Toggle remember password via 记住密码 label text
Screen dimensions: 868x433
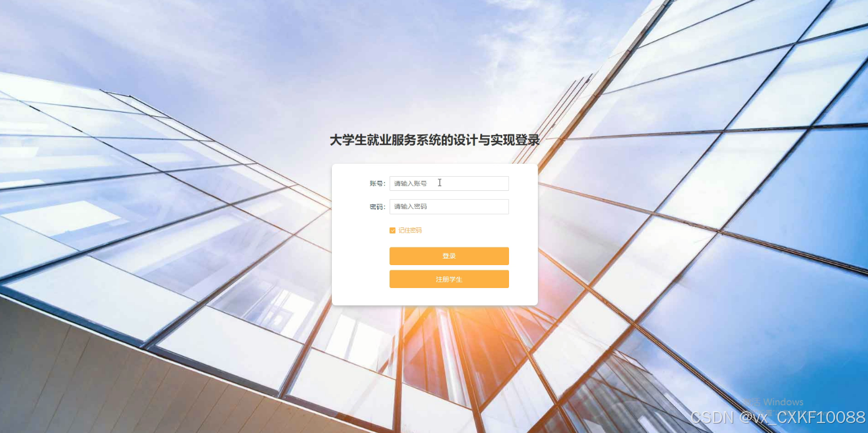(x=410, y=230)
